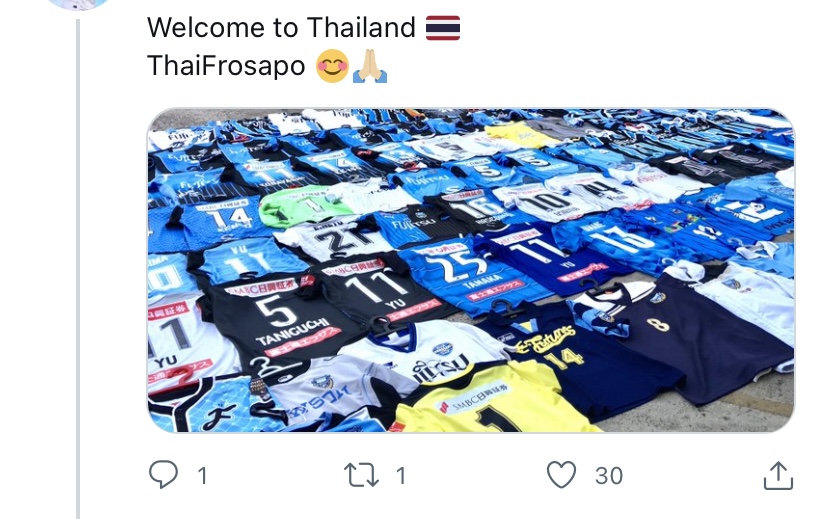Viewport: 827px width, 519px height.
Task: Click the 30 likes count
Action: coord(609,476)
